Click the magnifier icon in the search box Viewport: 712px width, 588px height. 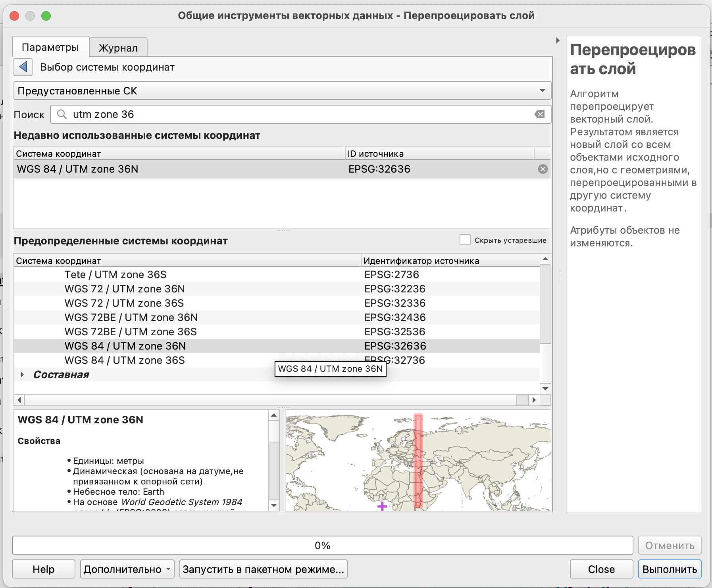(62, 115)
